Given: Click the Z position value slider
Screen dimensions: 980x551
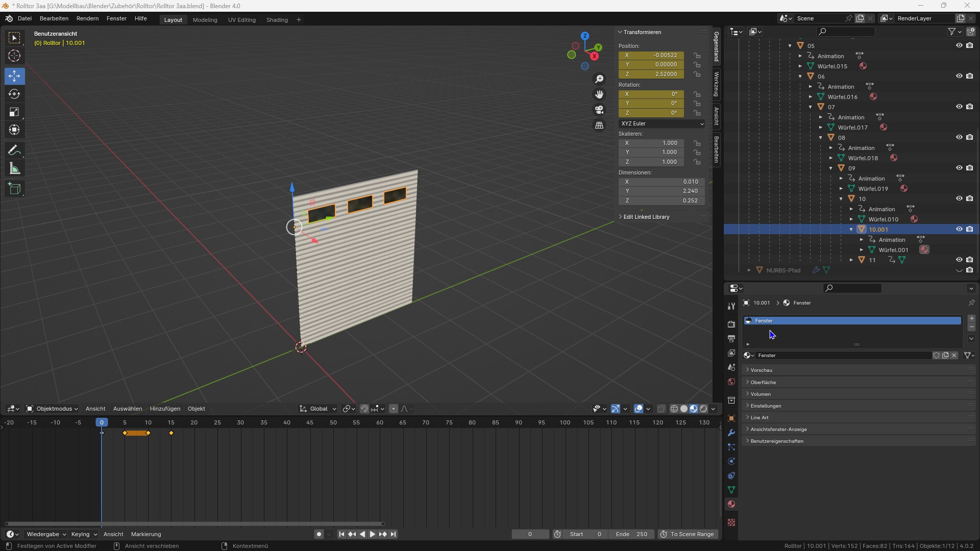Looking at the screenshot, I should [x=651, y=74].
